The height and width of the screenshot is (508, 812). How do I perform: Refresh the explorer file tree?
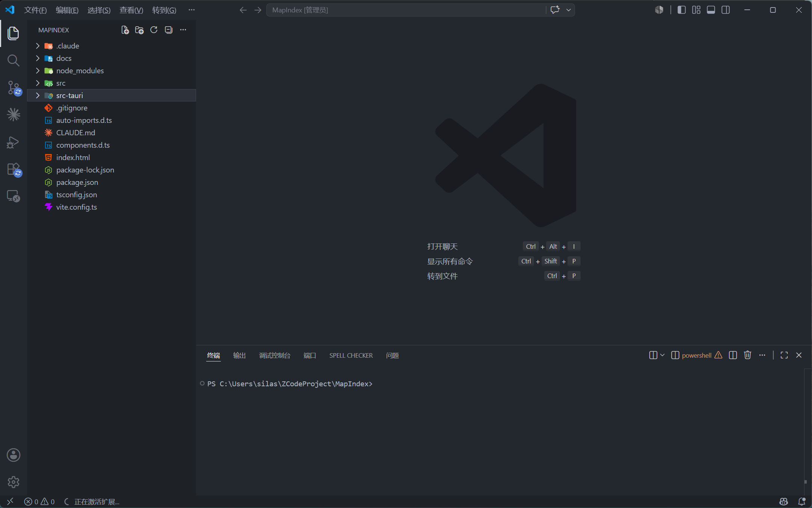point(154,30)
